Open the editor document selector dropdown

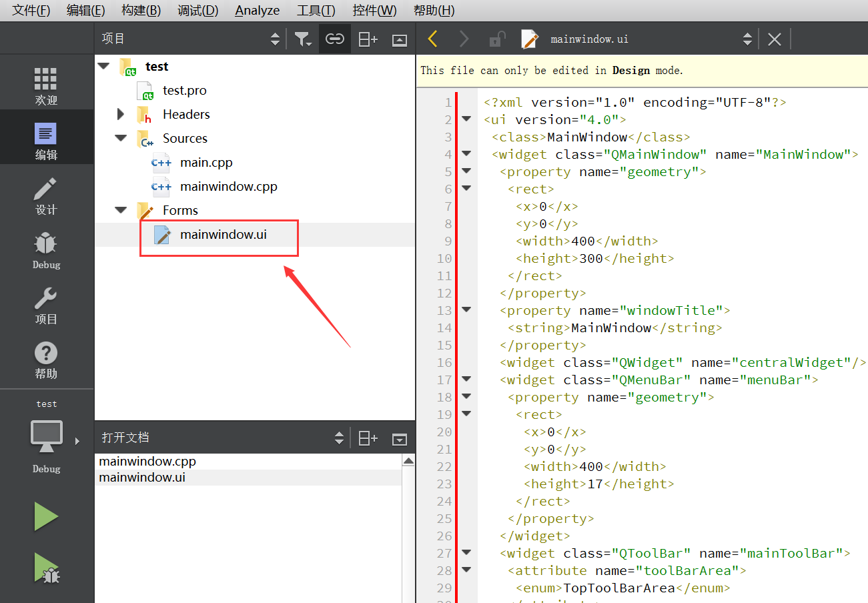coord(747,39)
